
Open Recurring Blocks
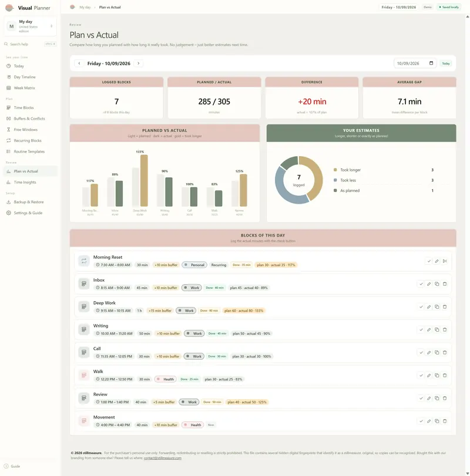(x=30, y=140)
